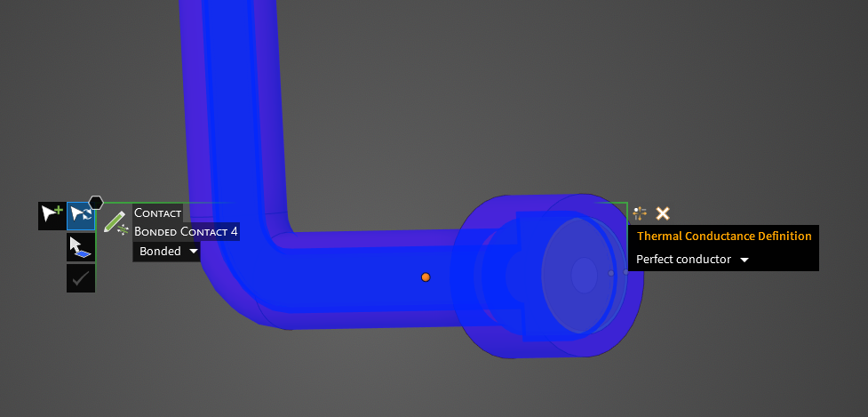Image resolution: width=868 pixels, height=417 pixels.
Task: Click the Contact label
Action: (x=158, y=213)
